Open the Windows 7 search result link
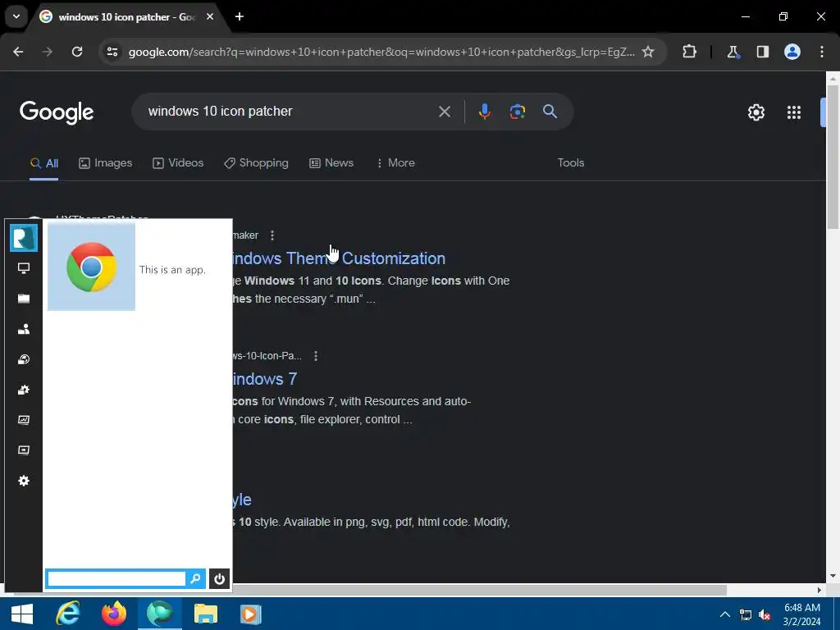 point(265,379)
